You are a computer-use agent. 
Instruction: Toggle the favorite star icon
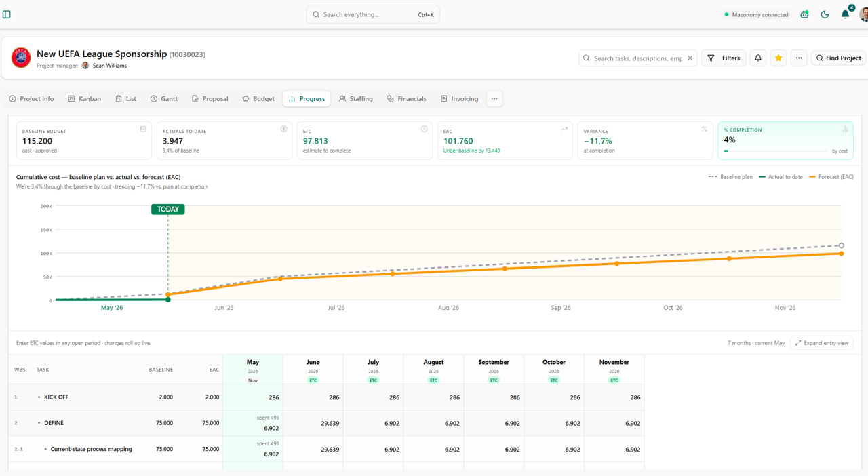pos(778,58)
